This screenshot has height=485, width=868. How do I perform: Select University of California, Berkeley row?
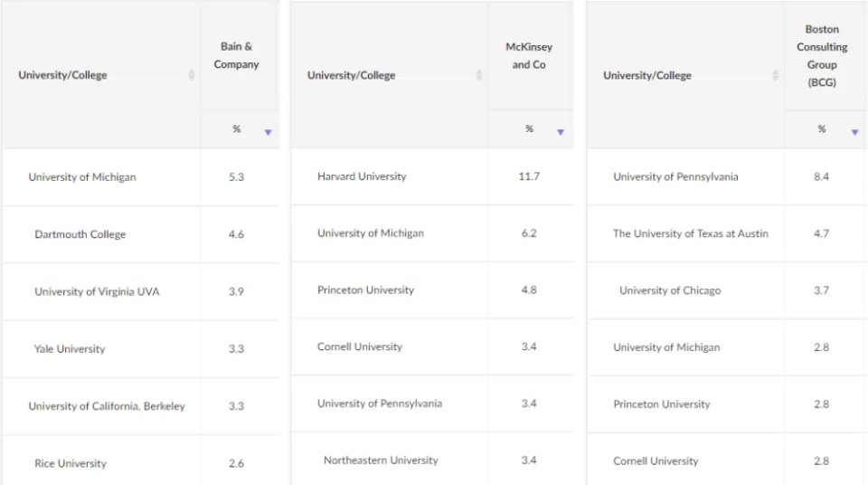pyautogui.click(x=107, y=406)
